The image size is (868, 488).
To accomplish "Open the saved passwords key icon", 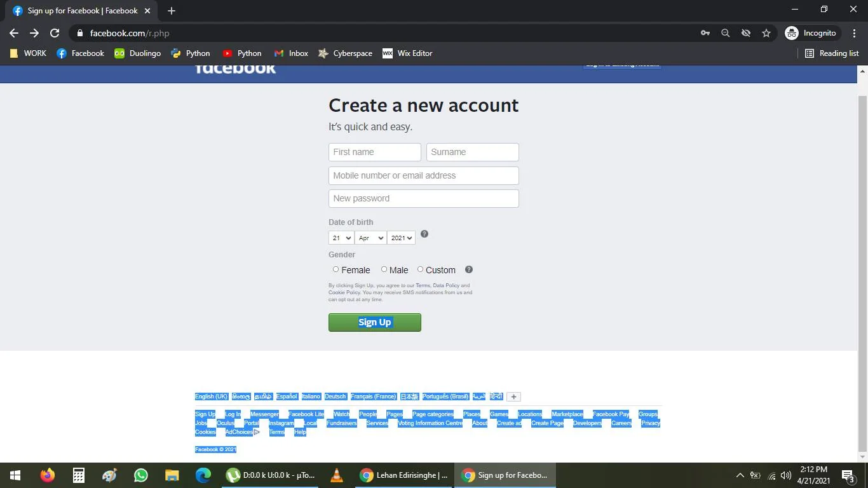I will 705,33.
